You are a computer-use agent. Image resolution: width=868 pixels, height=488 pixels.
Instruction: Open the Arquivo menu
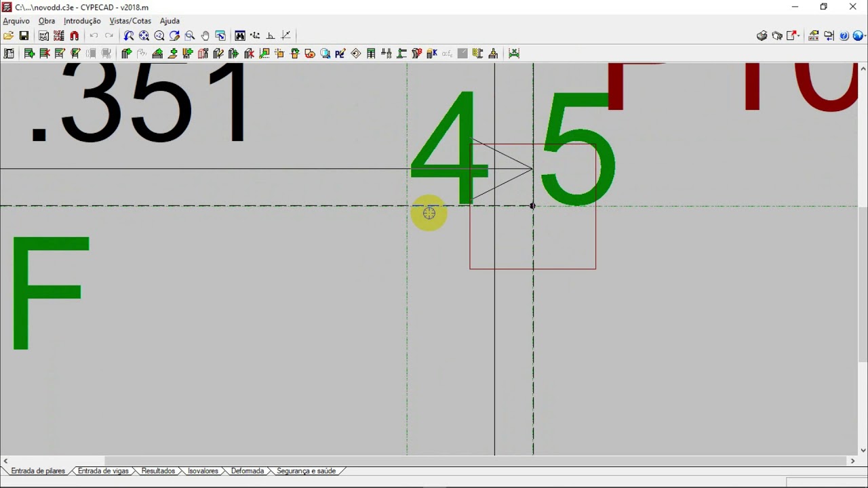(16, 21)
